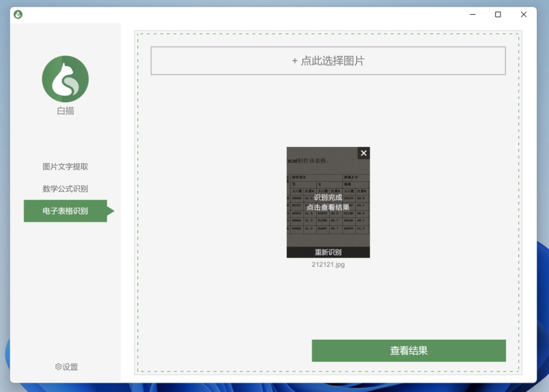
Task: Minimize the Baimiao window
Action: pos(473,14)
